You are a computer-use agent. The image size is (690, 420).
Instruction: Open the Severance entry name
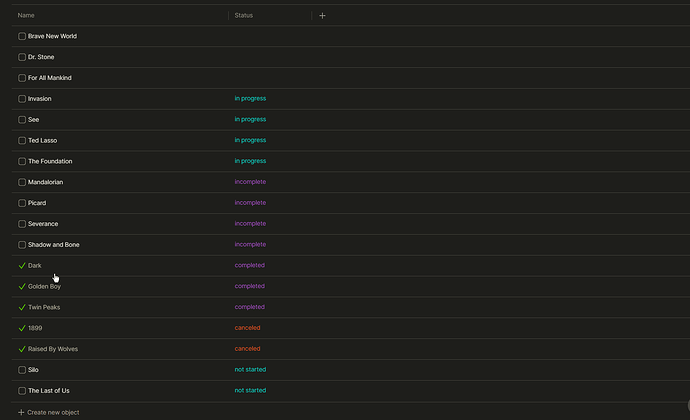tap(43, 224)
